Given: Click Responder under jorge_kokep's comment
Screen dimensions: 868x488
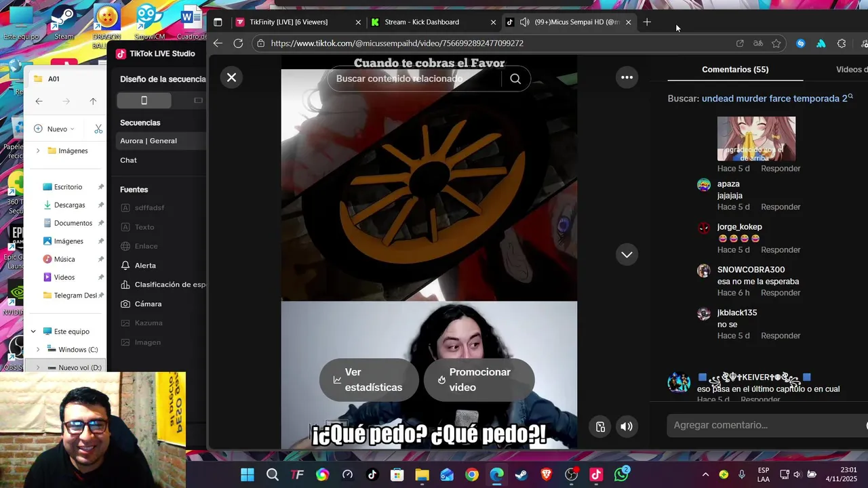Looking at the screenshot, I should coord(781,249).
